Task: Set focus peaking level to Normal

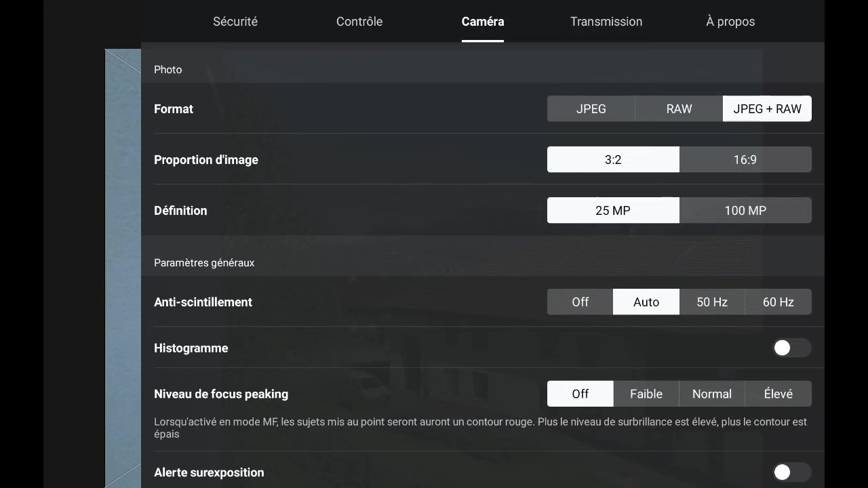Action: point(712,394)
